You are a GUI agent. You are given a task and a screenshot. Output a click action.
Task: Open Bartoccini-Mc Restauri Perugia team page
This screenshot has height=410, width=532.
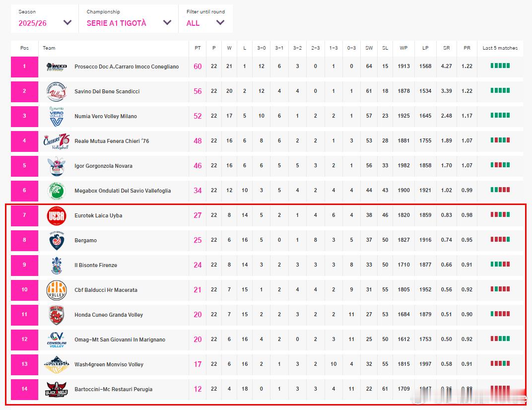(x=113, y=389)
